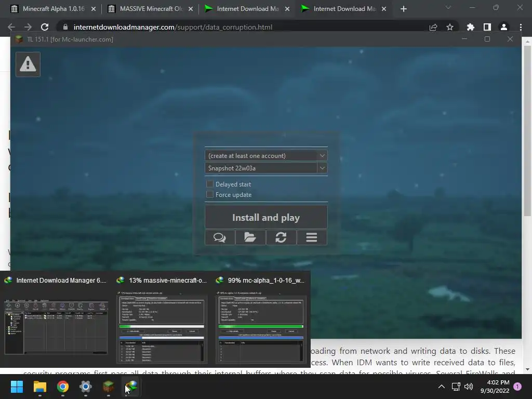Screen dimensions: 532x399
Task: Open the account dropdown (create at least one account)
Action: point(266,156)
